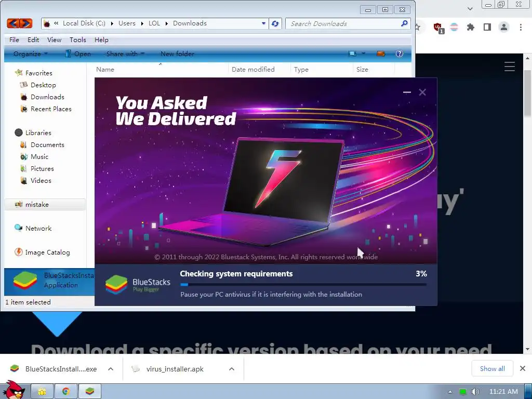Open Chrome three-dot menu

[x=521, y=27]
